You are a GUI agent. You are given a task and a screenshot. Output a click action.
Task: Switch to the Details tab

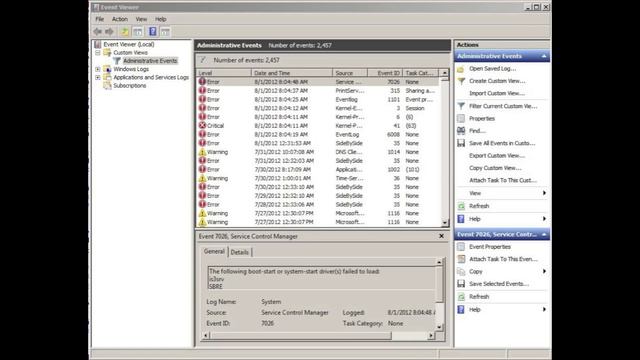(240, 252)
